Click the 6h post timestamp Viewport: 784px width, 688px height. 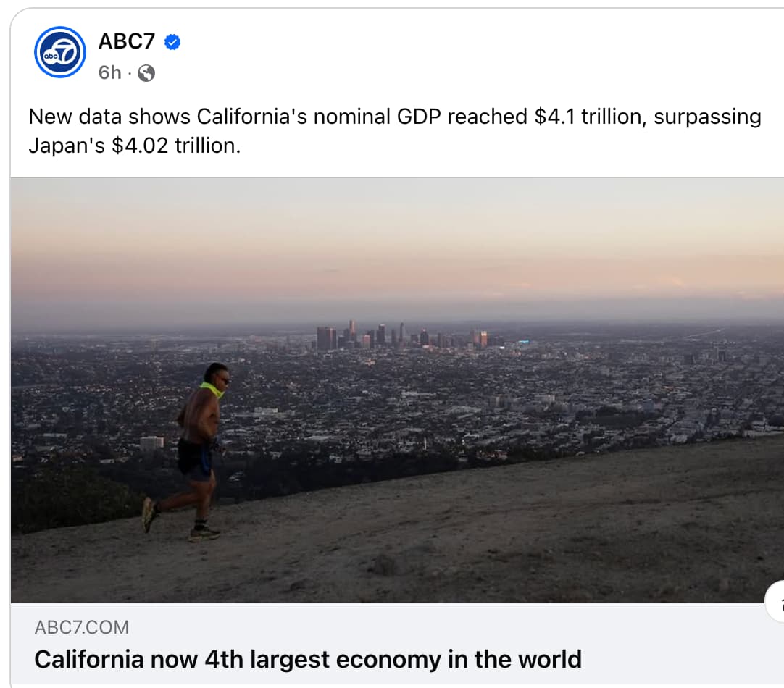(110, 73)
